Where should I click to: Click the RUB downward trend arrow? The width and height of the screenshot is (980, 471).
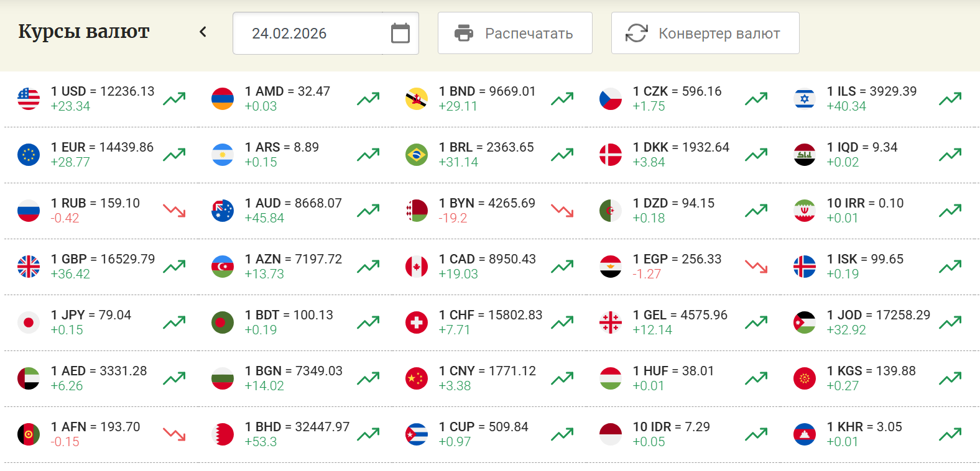pos(174,211)
